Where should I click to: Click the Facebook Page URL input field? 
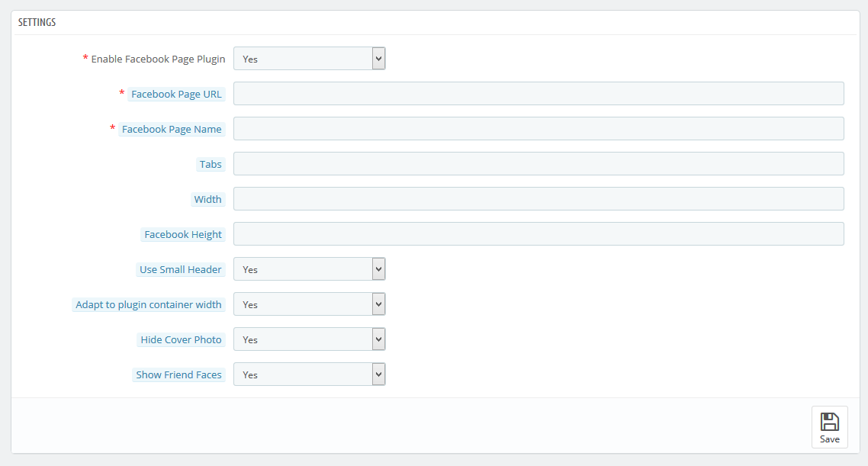click(x=538, y=94)
